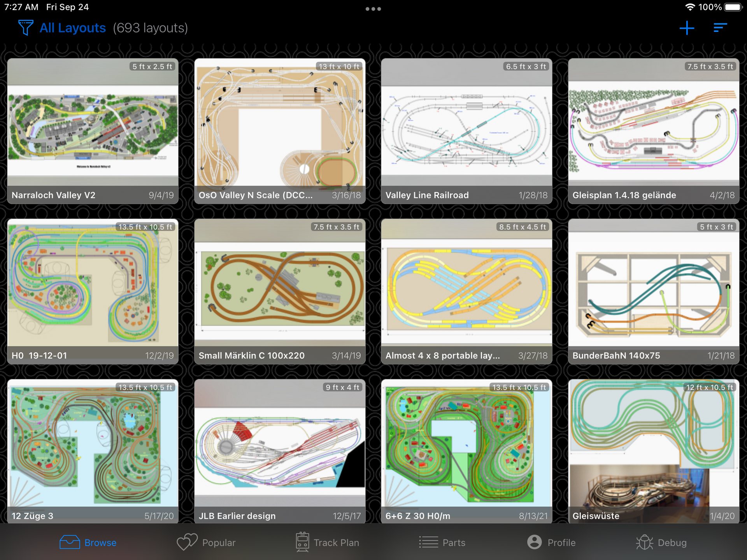The image size is (747, 560).
Task: Open Narraloch Valley V2 layout
Action: click(x=93, y=131)
